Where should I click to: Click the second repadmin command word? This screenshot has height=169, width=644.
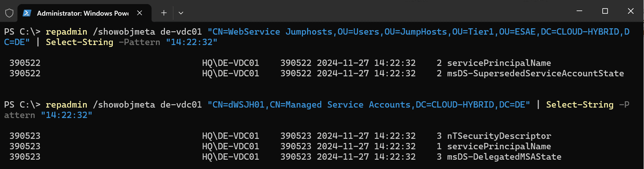pyautogui.click(x=66, y=105)
